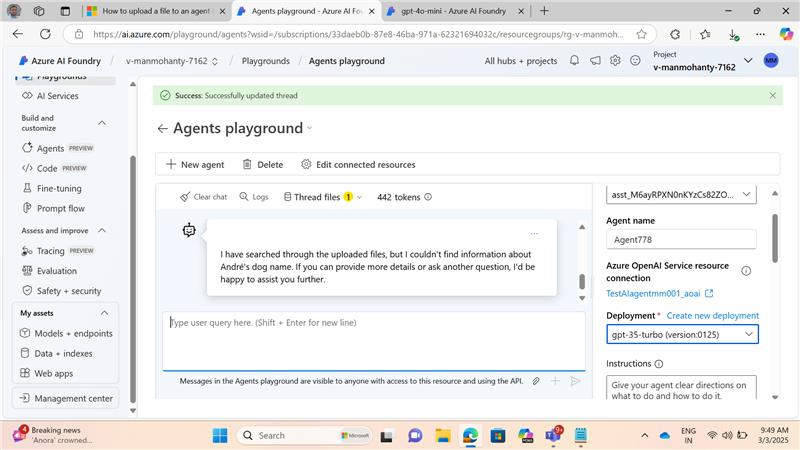Viewport: 800px width, 450px height.
Task: Open browser extensions icon
Action: point(675,34)
